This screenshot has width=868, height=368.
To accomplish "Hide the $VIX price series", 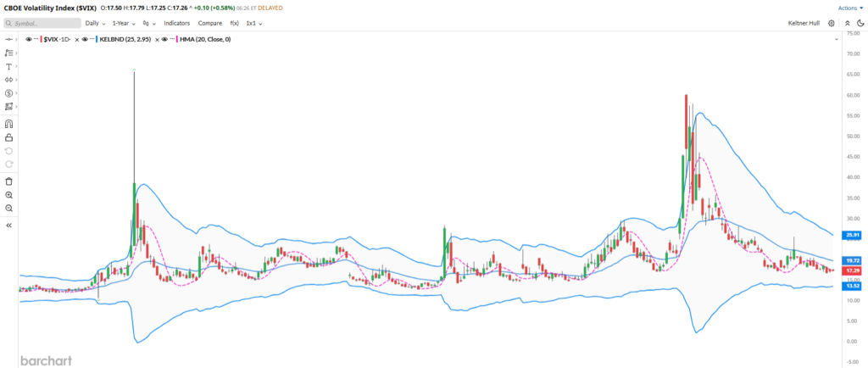I will (x=29, y=39).
